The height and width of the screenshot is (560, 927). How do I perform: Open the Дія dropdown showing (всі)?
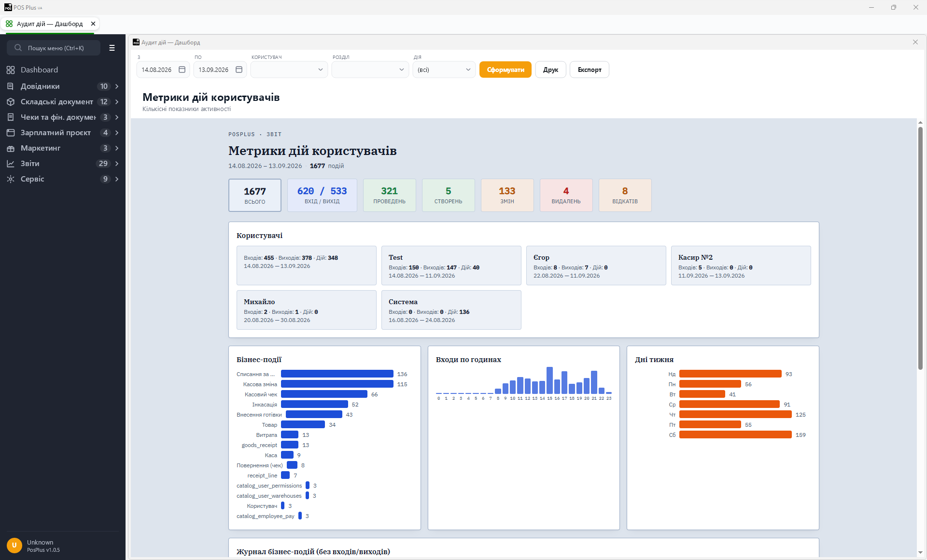point(444,70)
